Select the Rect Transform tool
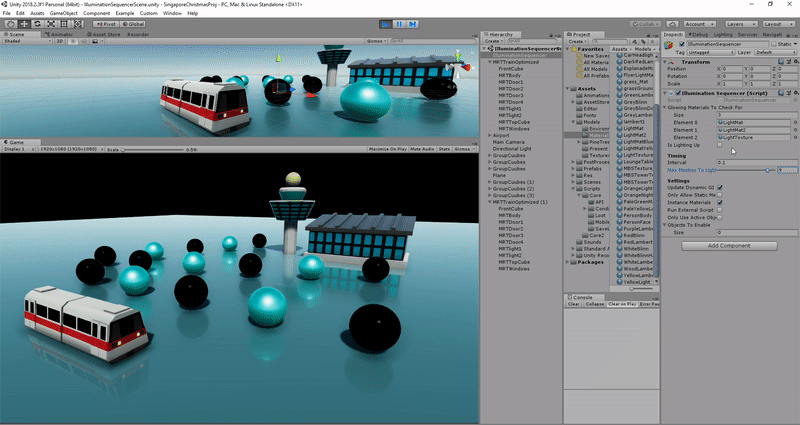800x425 pixels. pyautogui.click(x=64, y=24)
